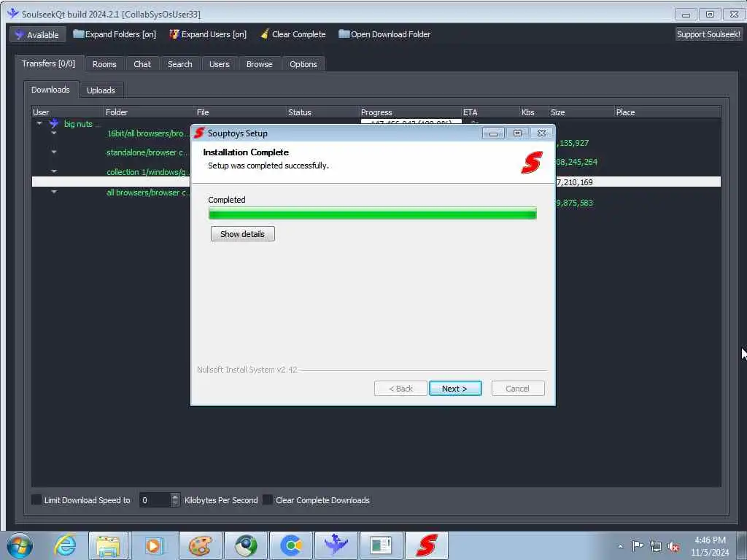Screen dimensions: 747x560
Task: Show hidden system tray icons
Action: 620,546
